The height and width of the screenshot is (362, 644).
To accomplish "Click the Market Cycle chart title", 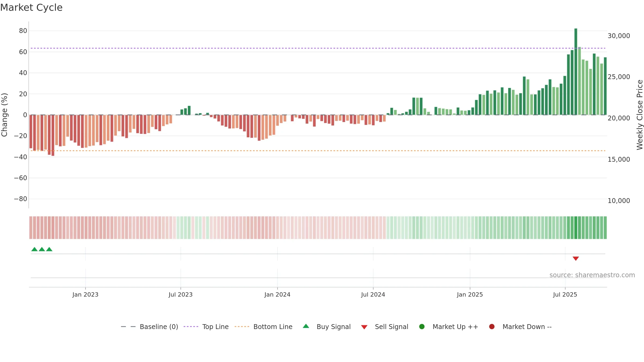I will (31, 8).
